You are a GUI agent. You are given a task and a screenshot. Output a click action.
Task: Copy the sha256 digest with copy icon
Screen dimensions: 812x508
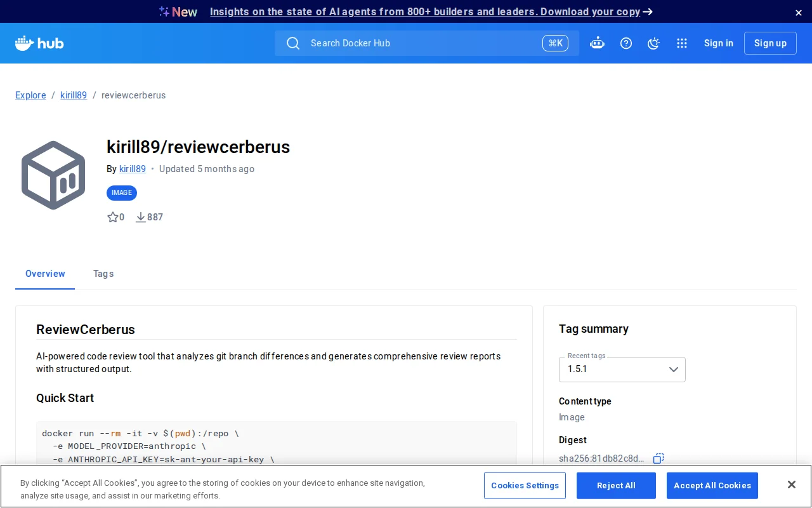658,458
